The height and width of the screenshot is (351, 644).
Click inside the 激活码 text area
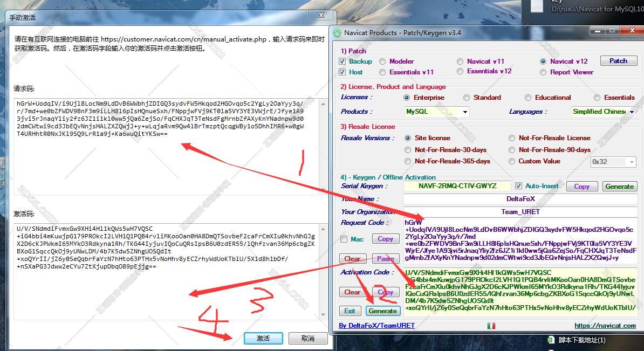click(167, 271)
